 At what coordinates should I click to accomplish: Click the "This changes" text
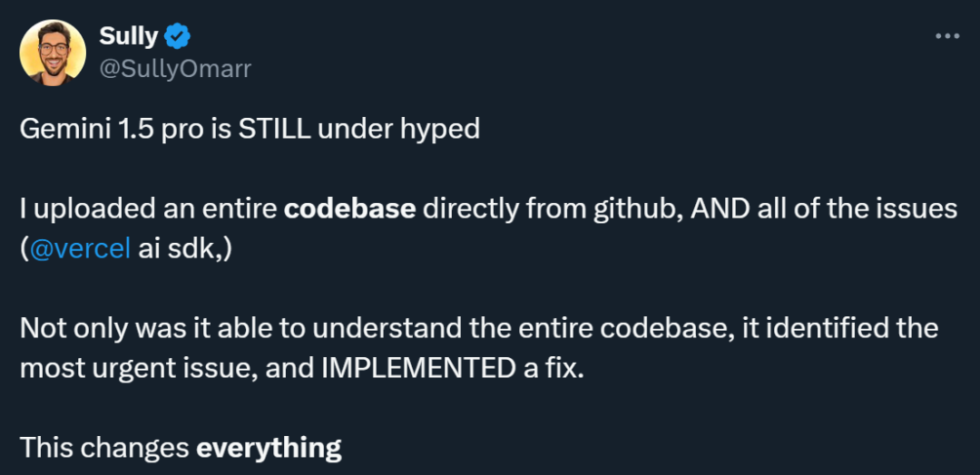(x=104, y=447)
